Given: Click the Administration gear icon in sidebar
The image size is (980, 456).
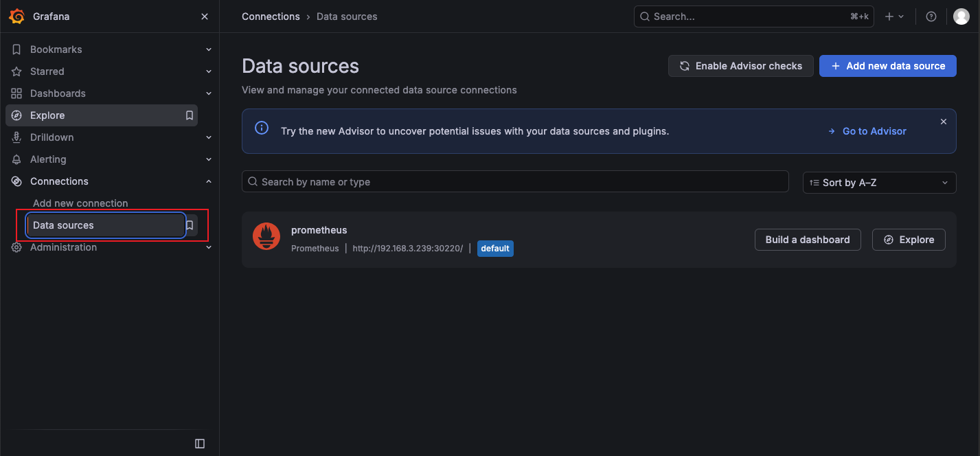Looking at the screenshot, I should (17, 247).
